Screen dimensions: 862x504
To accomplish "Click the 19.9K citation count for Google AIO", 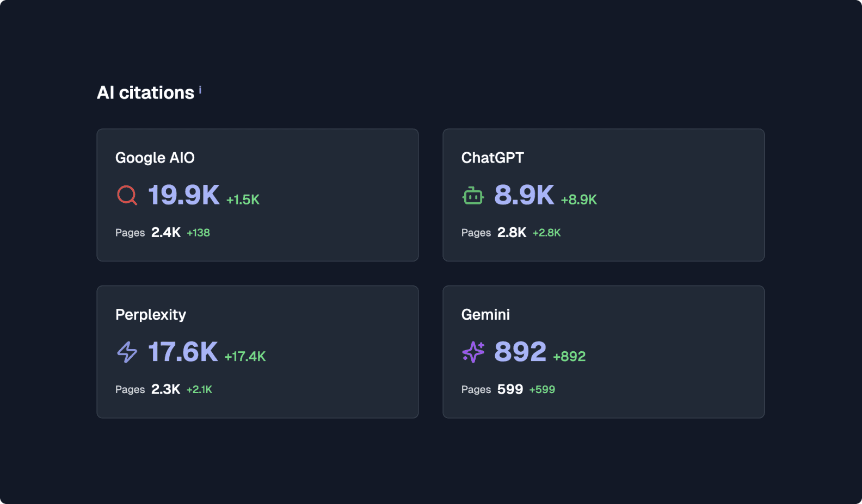I will click(183, 195).
